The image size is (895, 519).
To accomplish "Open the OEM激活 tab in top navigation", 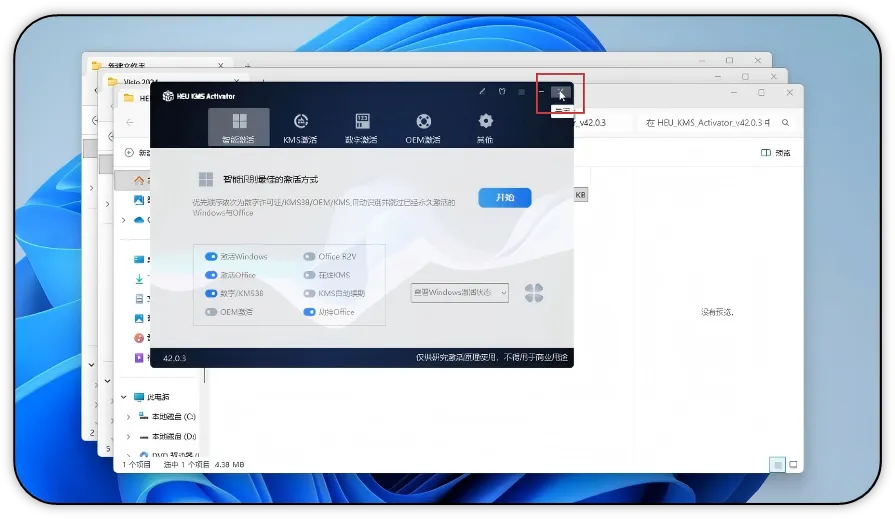I will coord(423,127).
